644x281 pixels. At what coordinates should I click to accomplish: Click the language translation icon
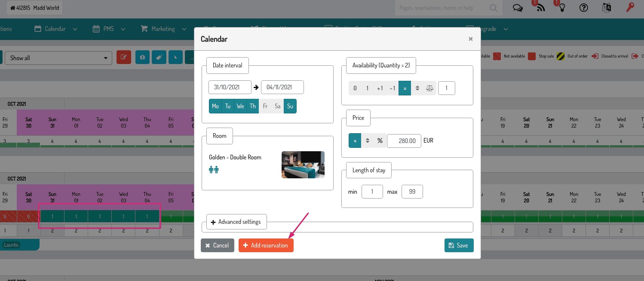607,8
